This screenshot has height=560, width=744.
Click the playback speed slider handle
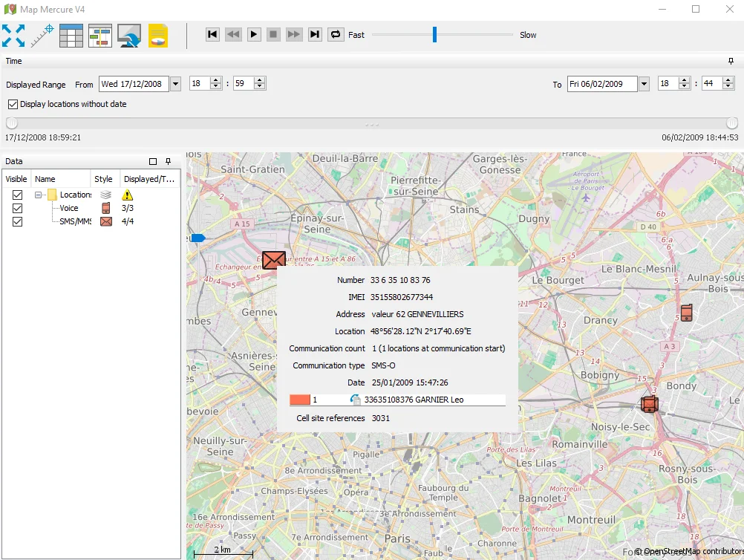pyautogui.click(x=434, y=34)
